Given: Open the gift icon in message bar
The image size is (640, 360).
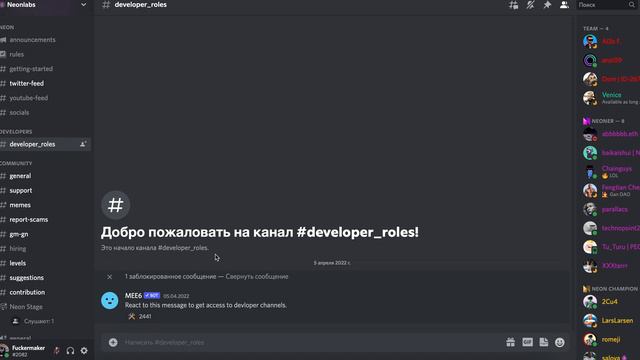Looking at the screenshot, I should [x=511, y=342].
